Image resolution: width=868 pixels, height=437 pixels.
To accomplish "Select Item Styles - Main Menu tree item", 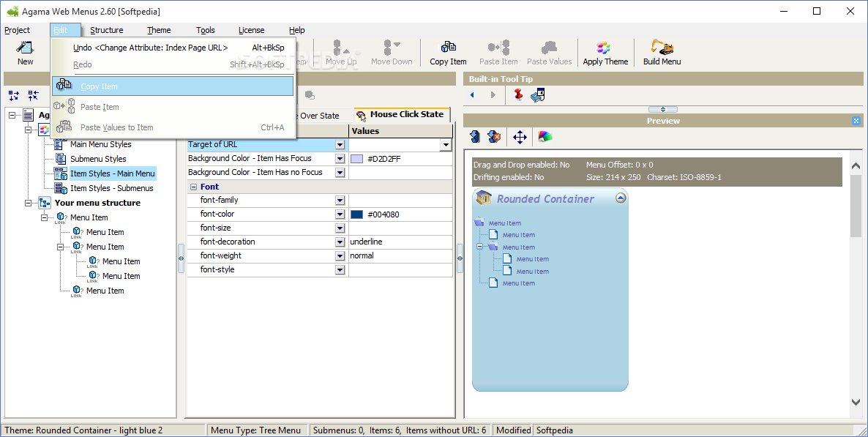I will point(113,173).
